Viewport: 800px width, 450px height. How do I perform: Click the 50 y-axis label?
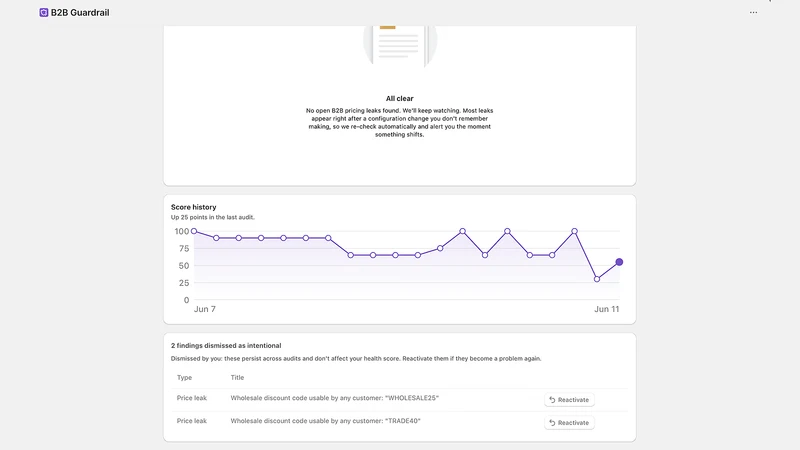click(x=184, y=266)
